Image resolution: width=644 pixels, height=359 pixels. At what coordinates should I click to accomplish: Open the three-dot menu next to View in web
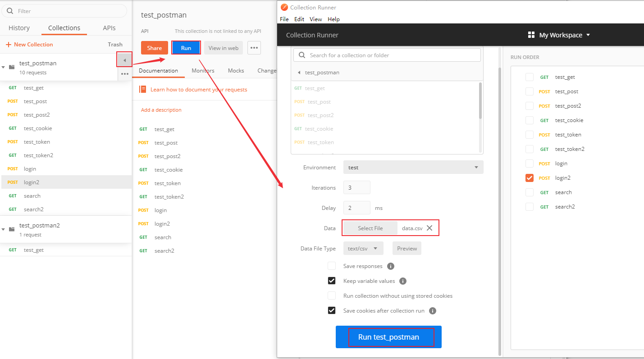point(254,48)
